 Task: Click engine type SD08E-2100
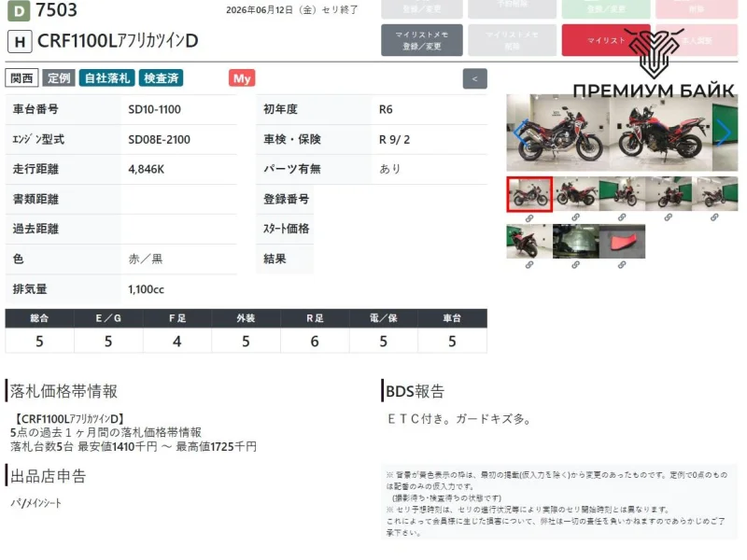pos(159,139)
